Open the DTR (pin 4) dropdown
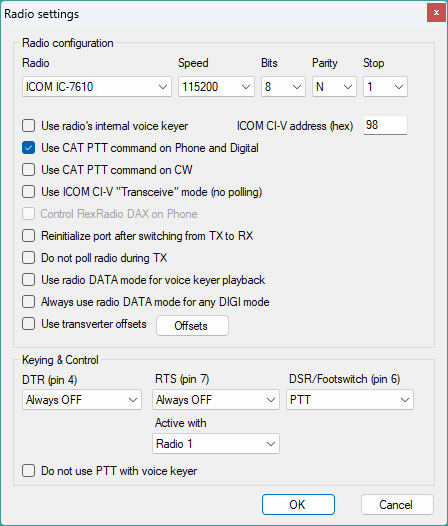448x526 pixels. 82,400
